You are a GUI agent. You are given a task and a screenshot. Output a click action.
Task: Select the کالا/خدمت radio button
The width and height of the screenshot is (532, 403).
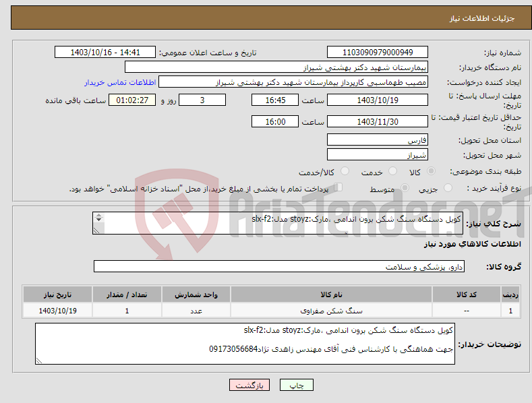(x=345, y=171)
